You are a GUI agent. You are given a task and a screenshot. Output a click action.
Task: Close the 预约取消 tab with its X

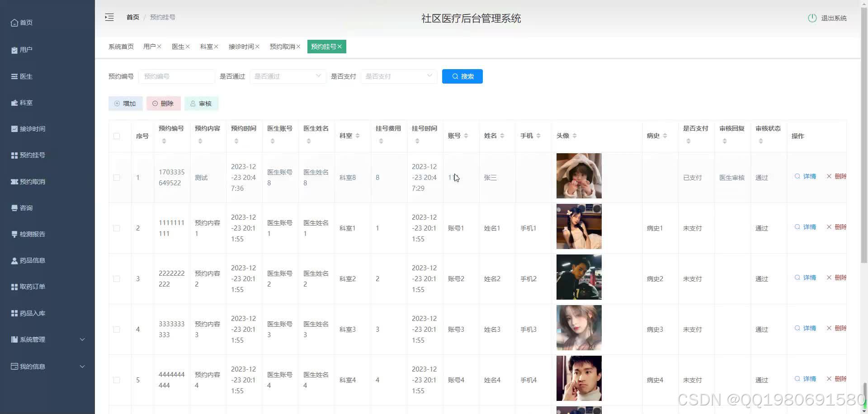coord(298,47)
